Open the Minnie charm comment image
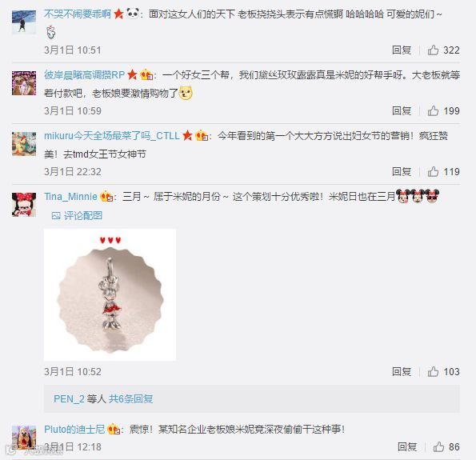 point(110,295)
